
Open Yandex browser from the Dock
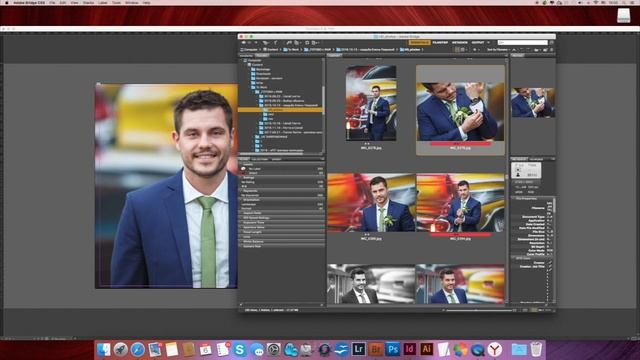click(495, 349)
